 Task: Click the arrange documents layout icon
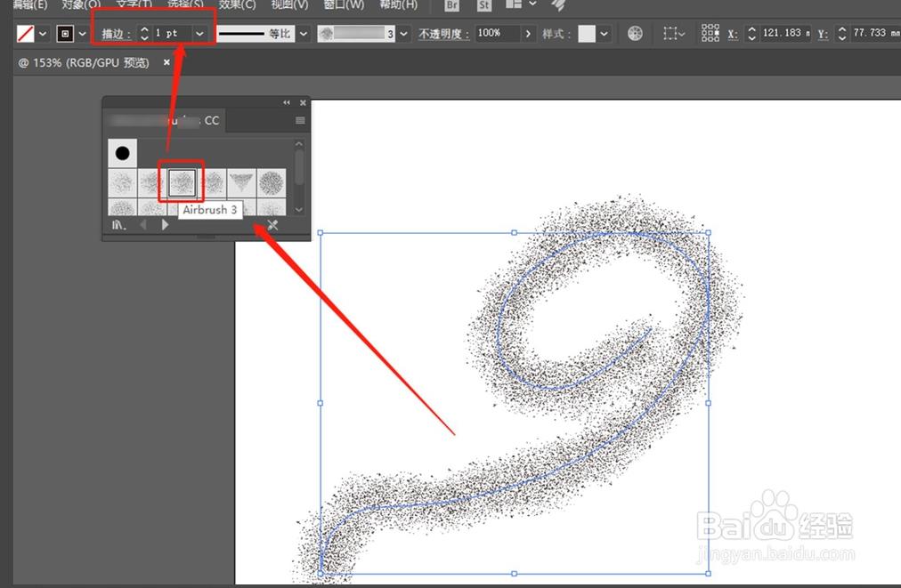coord(514,4)
